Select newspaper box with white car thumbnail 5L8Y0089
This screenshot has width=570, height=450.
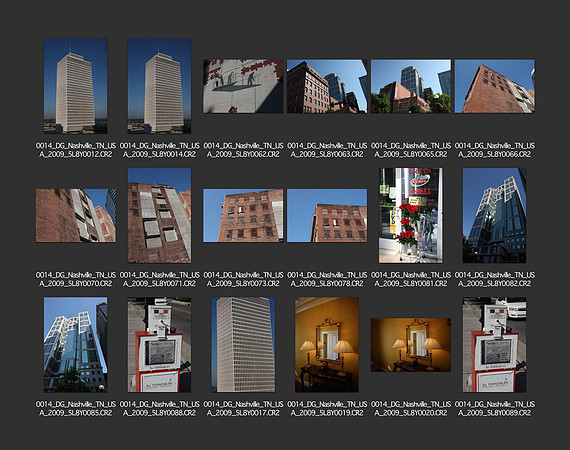click(x=494, y=345)
